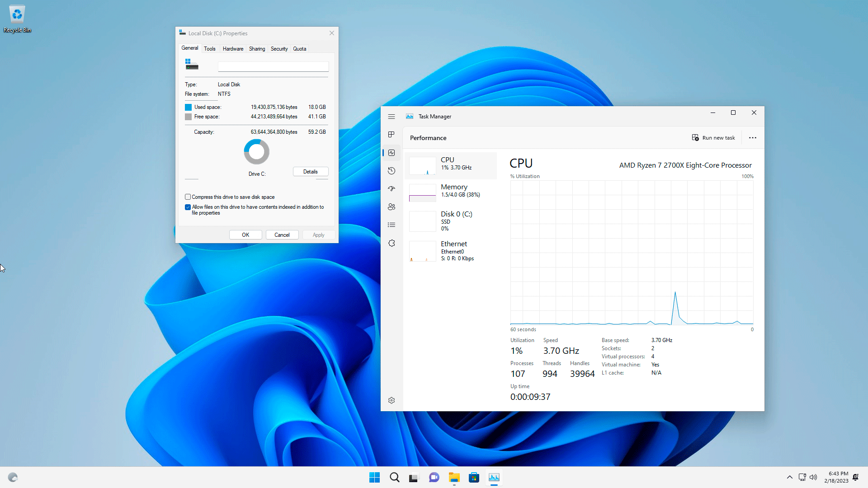This screenshot has width=868, height=488.
Task: Click the drive label text field
Action: 273,67
